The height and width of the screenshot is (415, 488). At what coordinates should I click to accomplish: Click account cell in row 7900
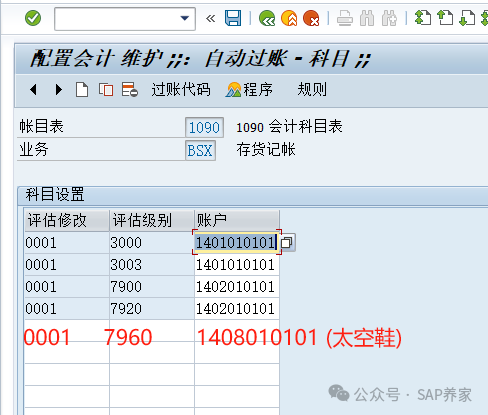[237, 287]
